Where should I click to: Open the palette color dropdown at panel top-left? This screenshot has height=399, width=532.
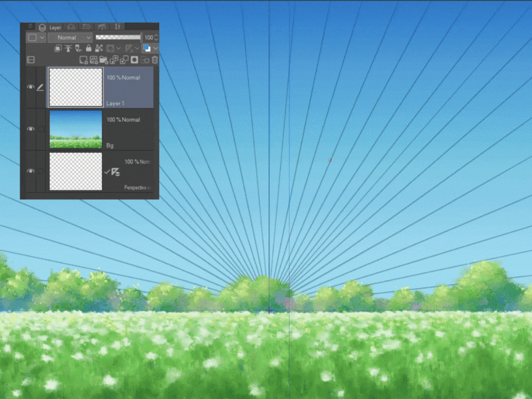click(37, 37)
